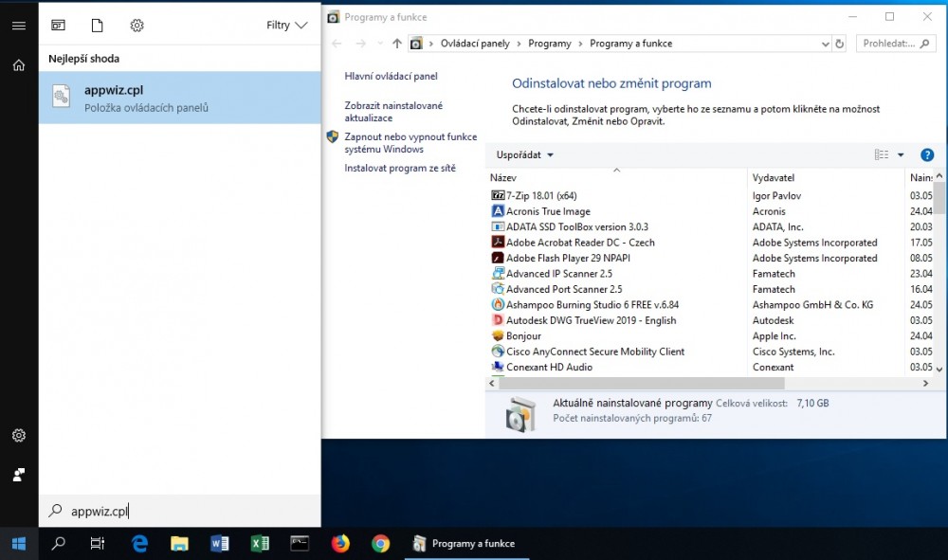Viewport: 948px width, 560px height.
Task: Open Microsoft Edge from the taskbar
Action: (x=140, y=543)
